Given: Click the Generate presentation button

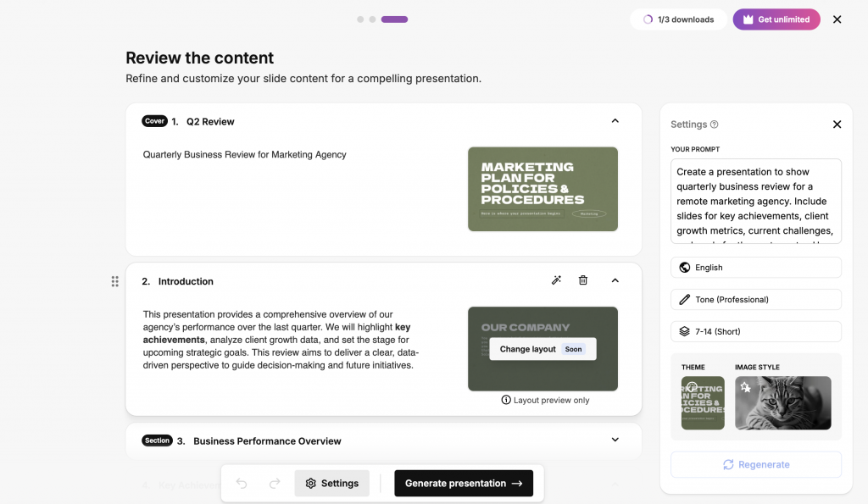Looking at the screenshot, I should coord(464,483).
